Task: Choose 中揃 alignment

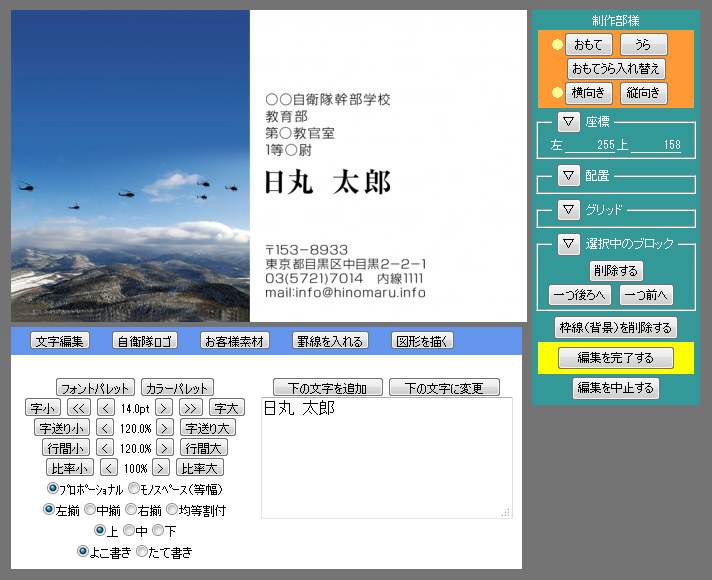Action: 90,509
